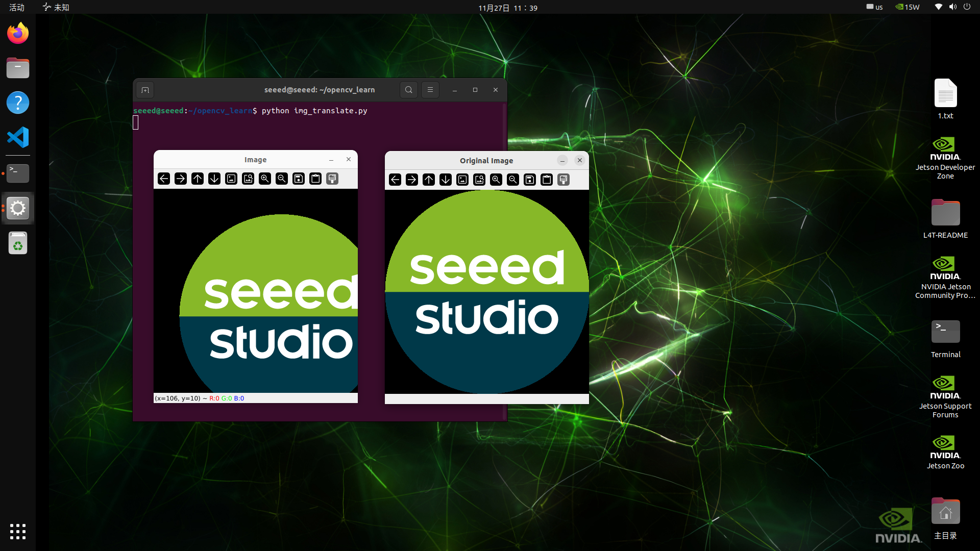This screenshot has width=980, height=551.
Task: Click the pixel coordinates status bar text
Action: 200,398
